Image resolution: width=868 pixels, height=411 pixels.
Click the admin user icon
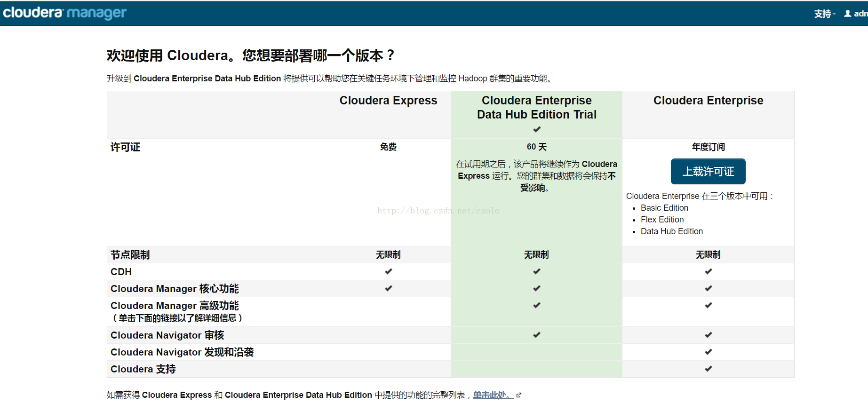tap(848, 14)
